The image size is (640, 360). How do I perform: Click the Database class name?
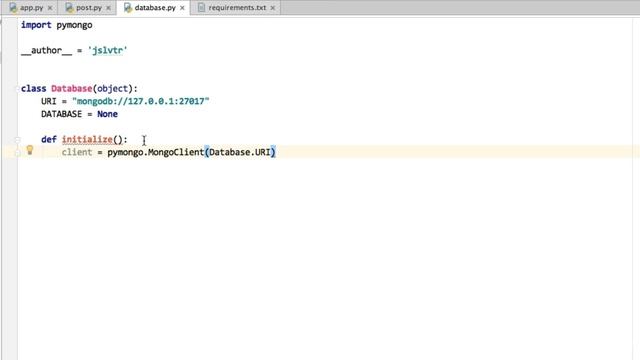[x=72, y=89]
